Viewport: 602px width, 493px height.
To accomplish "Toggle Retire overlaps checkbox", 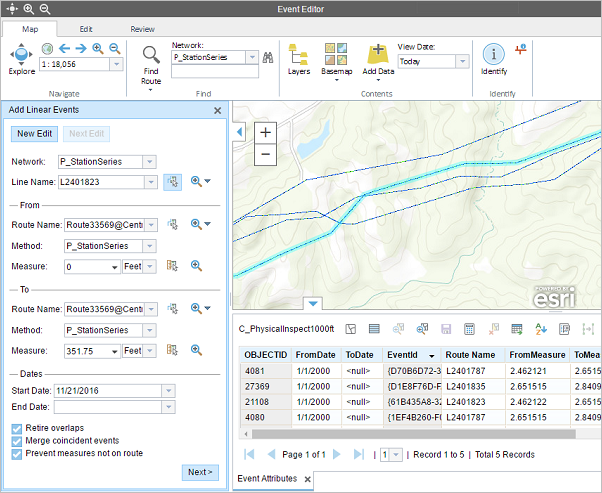I will tap(17, 428).
